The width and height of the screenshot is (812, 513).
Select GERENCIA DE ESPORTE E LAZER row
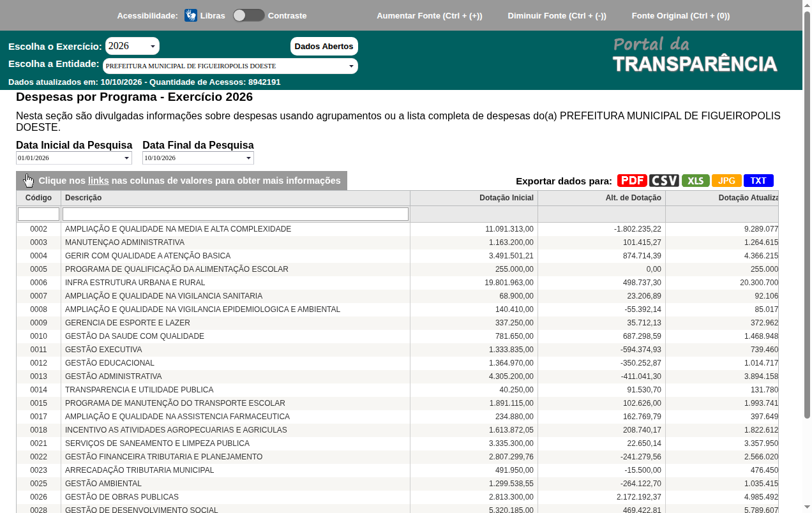[397, 323]
